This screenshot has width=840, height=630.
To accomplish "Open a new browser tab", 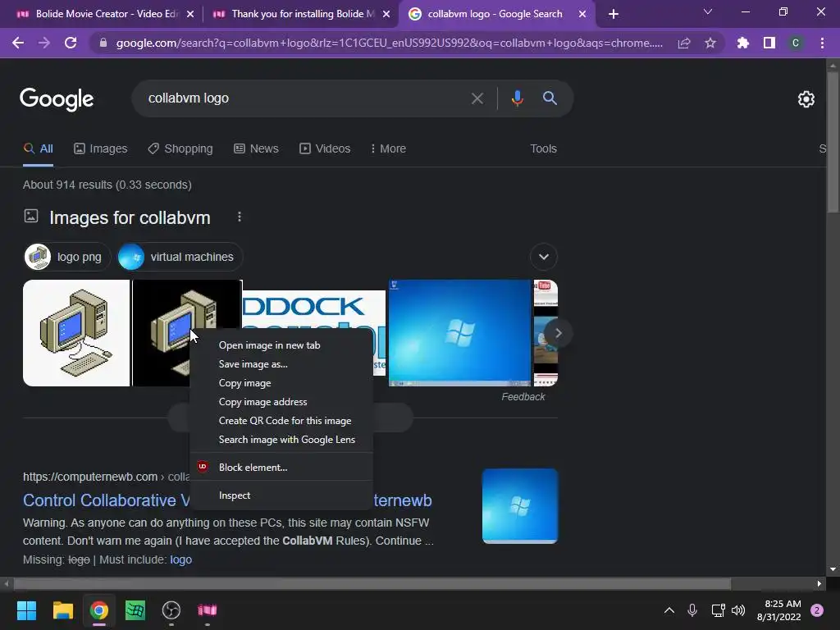I will pyautogui.click(x=614, y=14).
